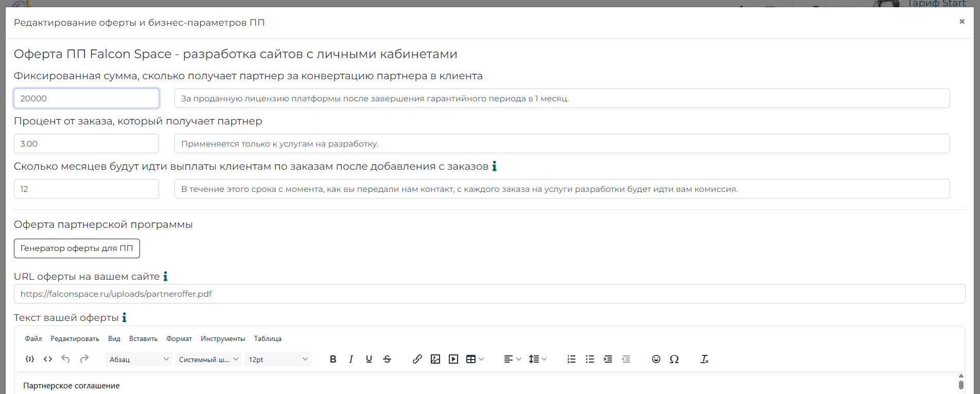Viewport: 980px width, 394px height.
Task: Click the Генератор оферты для ПП button
Action: (x=77, y=248)
